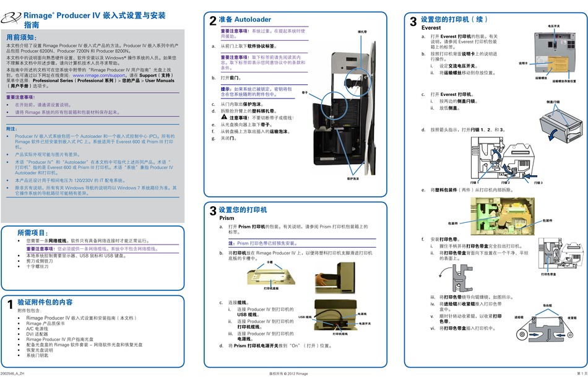The height and width of the screenshot is (377, 588).
Task: Click the printer base plate slot image
Action: pyautogui.click(x=270, y=276)
